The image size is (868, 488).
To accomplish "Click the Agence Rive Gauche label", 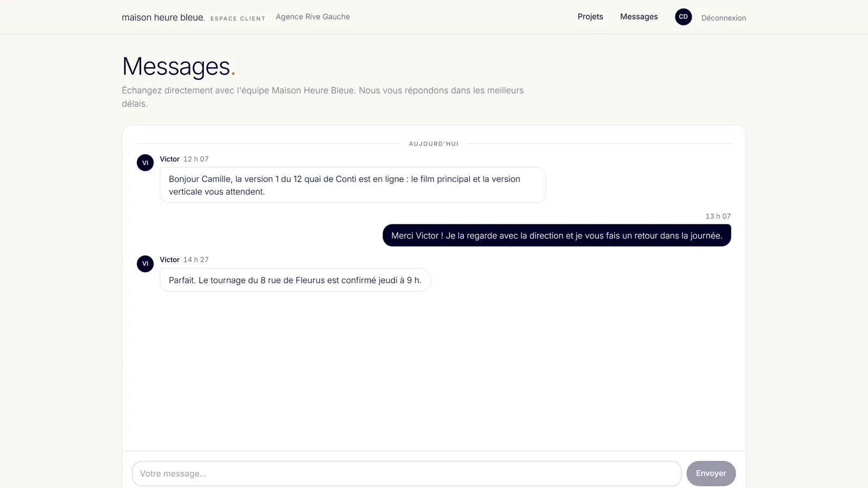I will point(312,17).
